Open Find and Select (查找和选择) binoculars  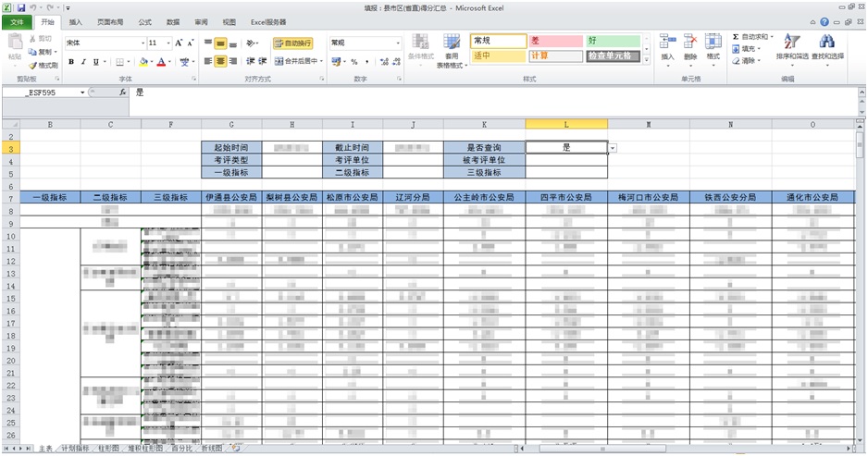coord(827,42)
